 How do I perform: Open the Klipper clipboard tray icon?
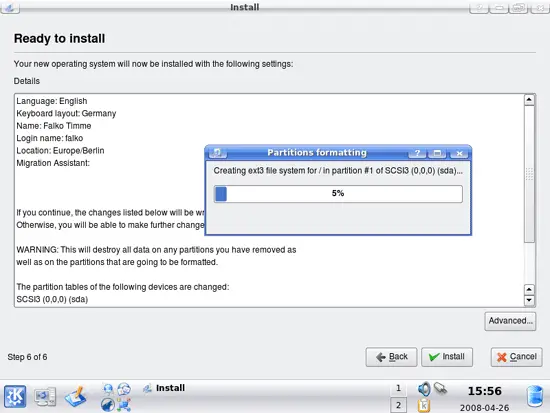(x=424, y=406)
